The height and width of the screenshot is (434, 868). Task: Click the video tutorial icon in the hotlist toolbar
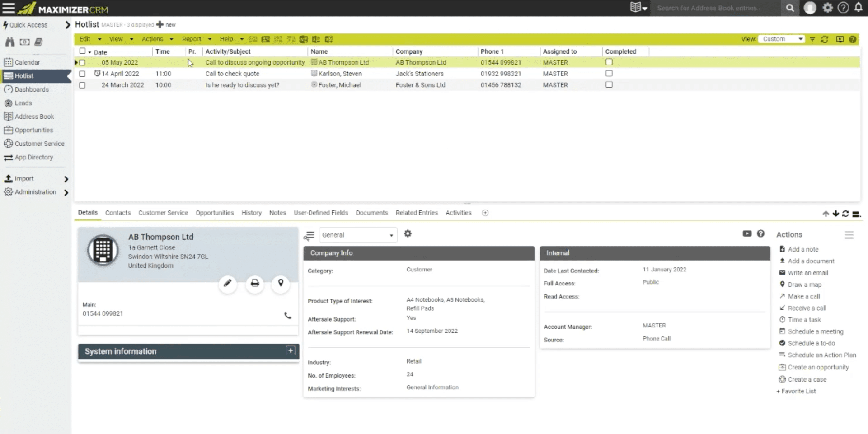(x=840, y=39)
